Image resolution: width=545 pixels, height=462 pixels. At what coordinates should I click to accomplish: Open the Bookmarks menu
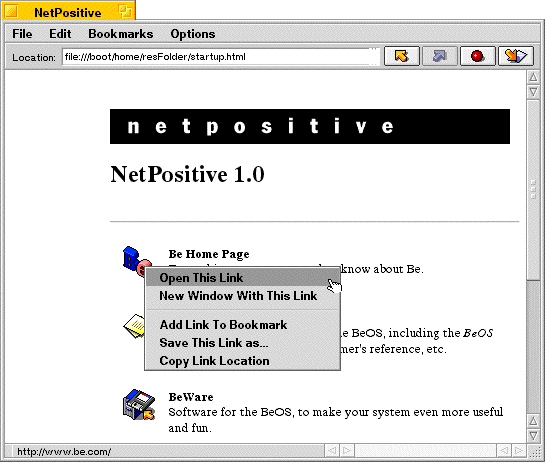(x=121, y=34)
